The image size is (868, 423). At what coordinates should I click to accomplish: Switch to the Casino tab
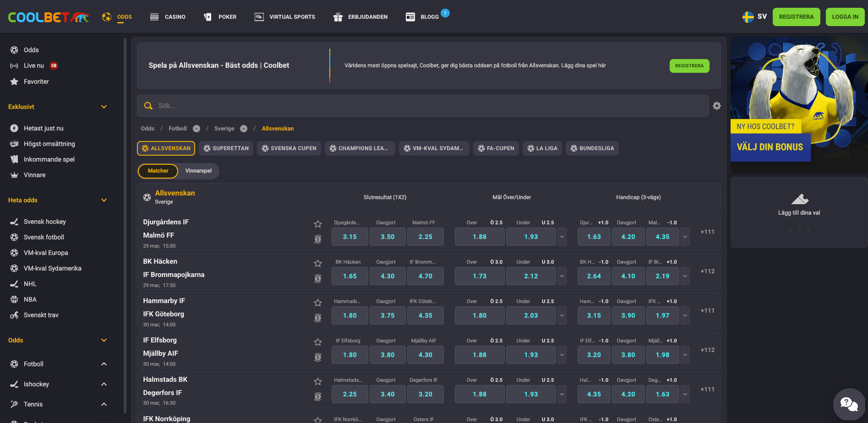(168, 17)
